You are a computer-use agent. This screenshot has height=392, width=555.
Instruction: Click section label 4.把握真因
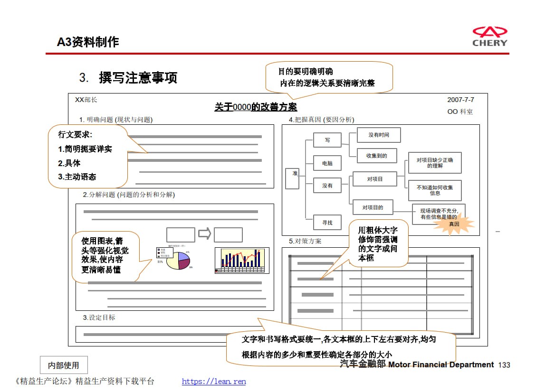321,120
